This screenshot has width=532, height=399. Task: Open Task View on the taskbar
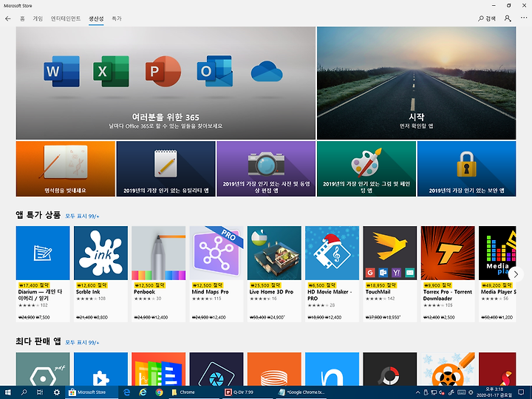click(40, 392)
